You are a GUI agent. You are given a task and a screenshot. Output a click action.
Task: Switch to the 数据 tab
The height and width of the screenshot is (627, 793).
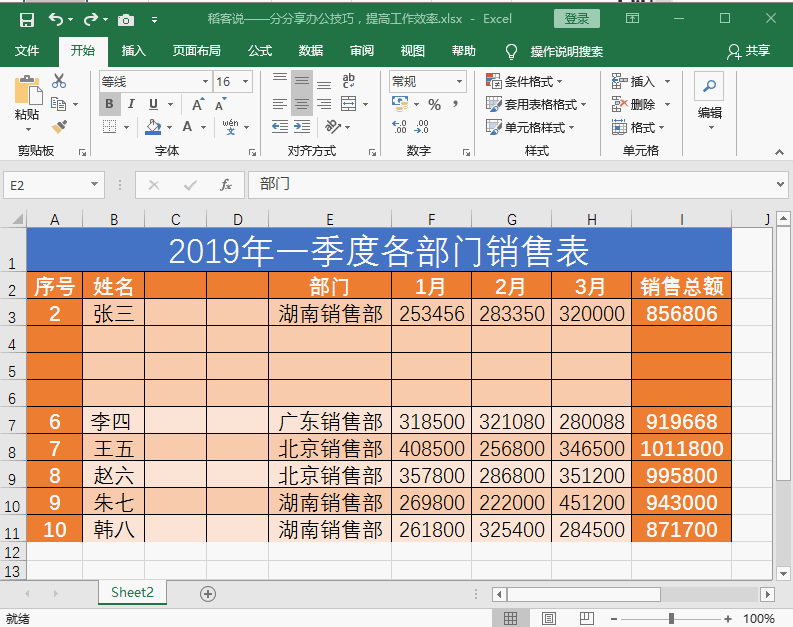(311, 51)
